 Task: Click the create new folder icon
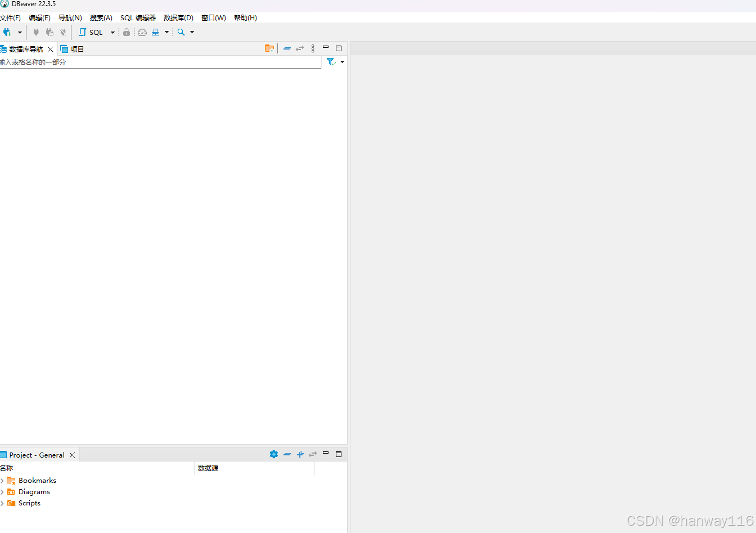click(x=269, y=49)
